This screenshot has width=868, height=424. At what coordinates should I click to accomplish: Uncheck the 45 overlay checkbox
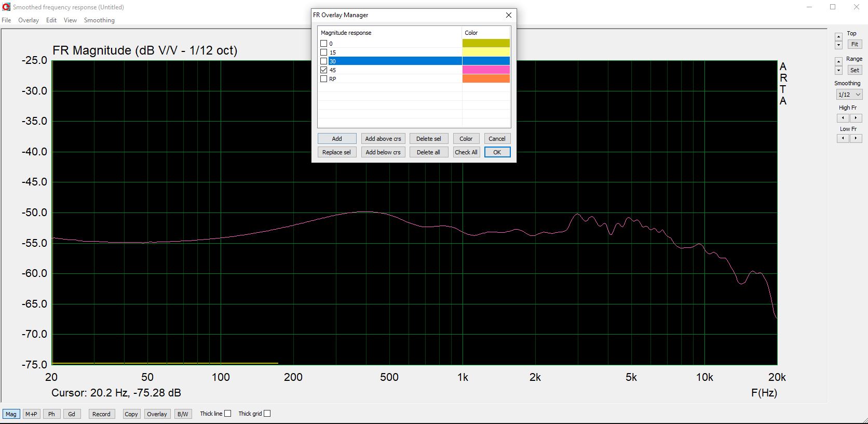pos(324,70)
